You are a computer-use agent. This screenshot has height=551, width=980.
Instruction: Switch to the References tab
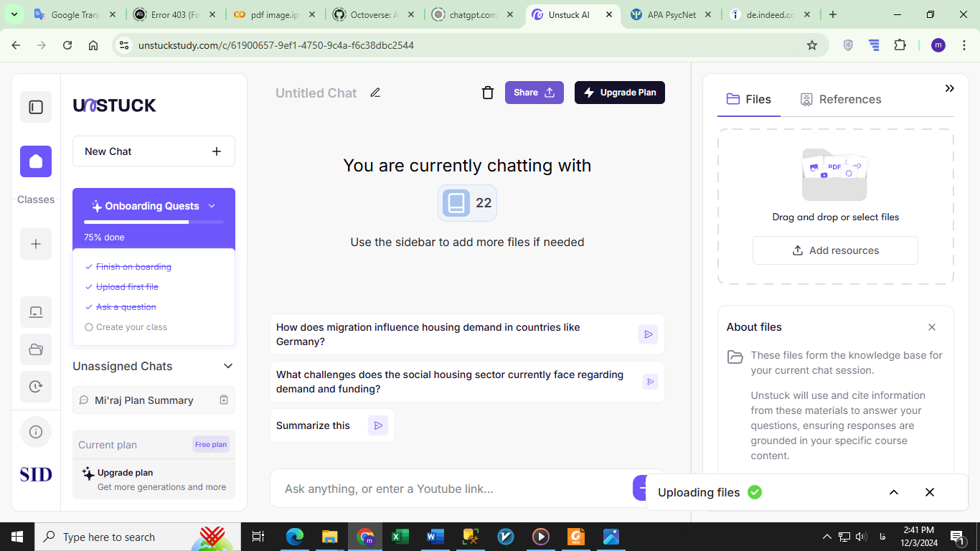[x=841, y=99]
